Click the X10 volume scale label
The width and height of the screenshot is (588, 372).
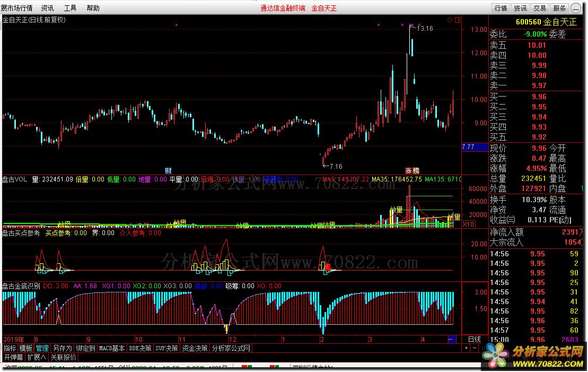pyautogui.click(x=468, y=224)
